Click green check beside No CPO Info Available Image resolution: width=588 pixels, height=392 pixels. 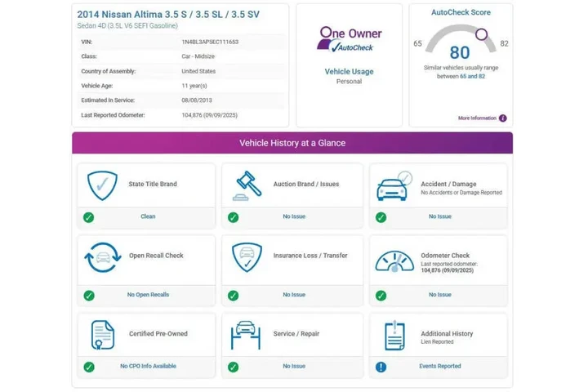[89, 367]
